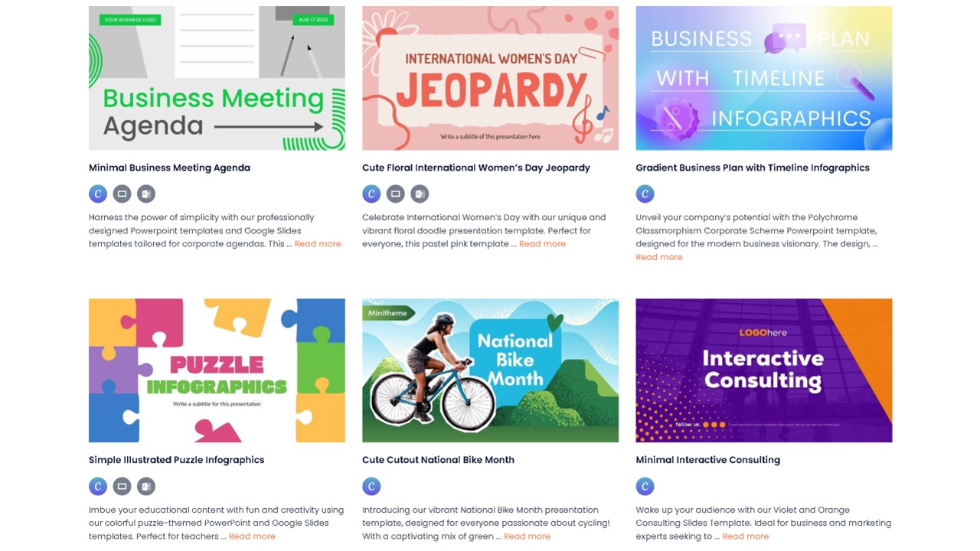Image resolution: width=980 pixels, height=551 pixels.
Task: Expand Read more on Interactive Consulting description
Action: [745, 536]
